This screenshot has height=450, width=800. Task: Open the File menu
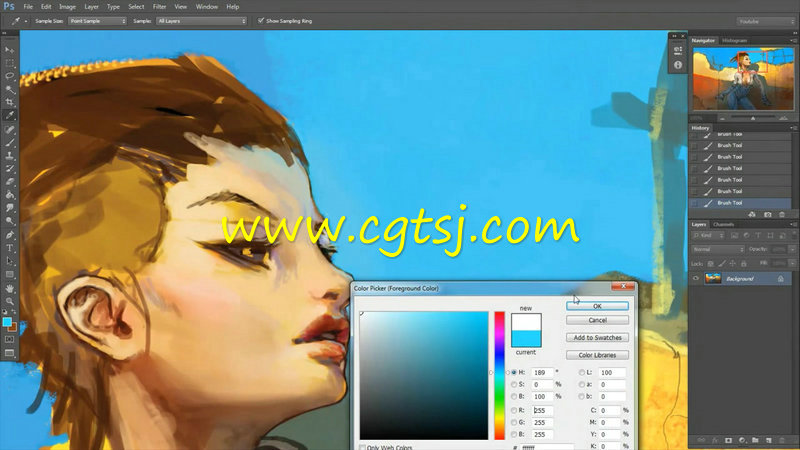[x=28, y=7]
